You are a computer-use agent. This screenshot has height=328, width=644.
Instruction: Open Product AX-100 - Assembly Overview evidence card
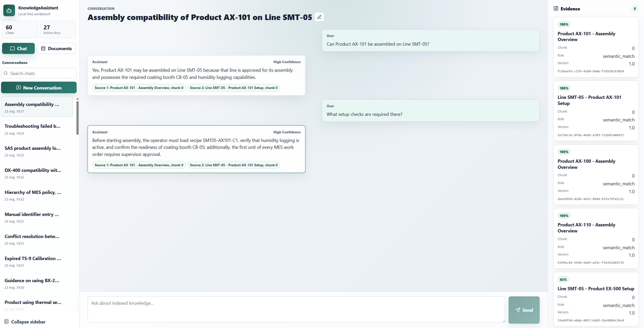tap(596, 175)
